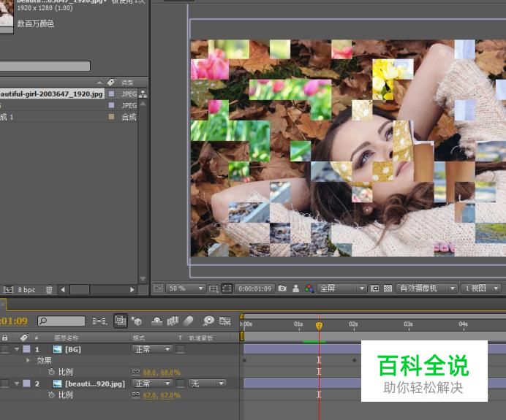Viewport: 506px width, 420px height.
Task: Open the 50% magnification dropdown
Action: pos(186,289)
